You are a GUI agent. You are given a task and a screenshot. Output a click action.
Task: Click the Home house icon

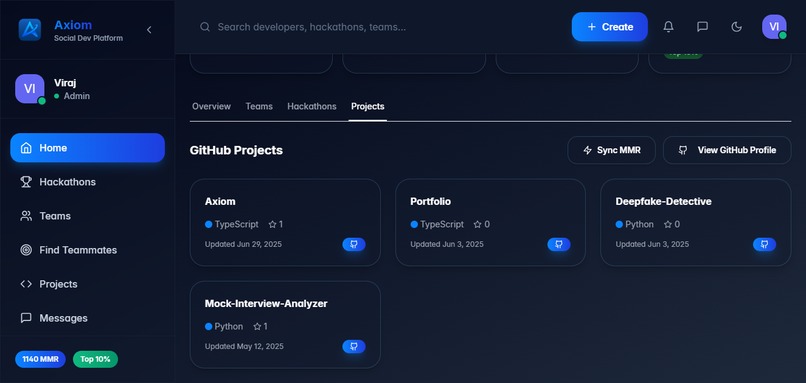pyautogui.click(x=26, y=148)
